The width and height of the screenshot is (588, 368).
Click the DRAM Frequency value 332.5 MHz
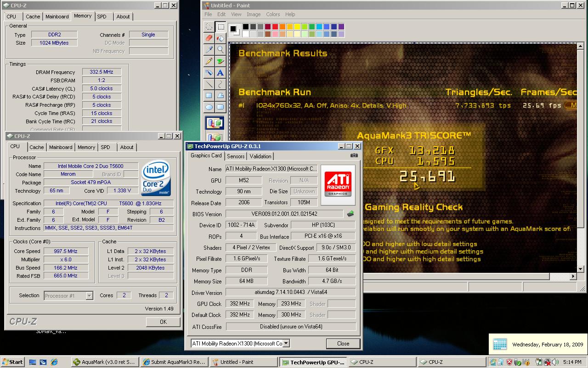click(x=102, y=72)
